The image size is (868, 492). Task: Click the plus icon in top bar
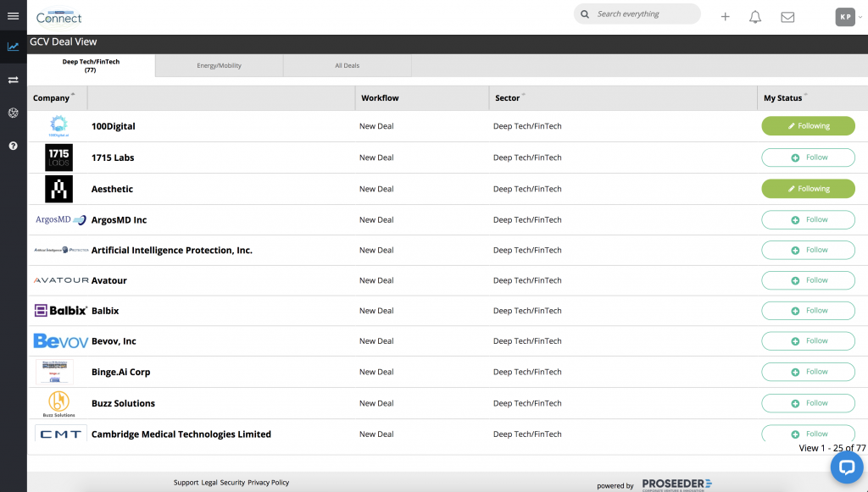[x=725, y=17]
